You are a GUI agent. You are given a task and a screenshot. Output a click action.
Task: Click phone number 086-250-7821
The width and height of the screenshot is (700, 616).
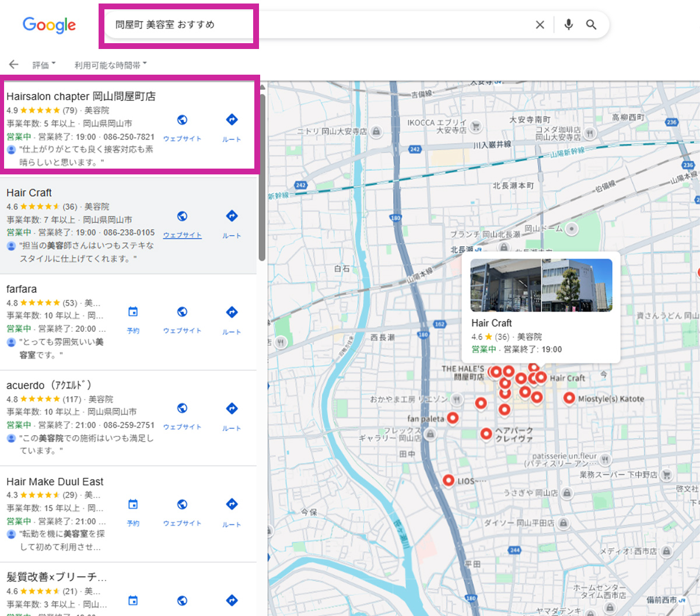(129, 136)
